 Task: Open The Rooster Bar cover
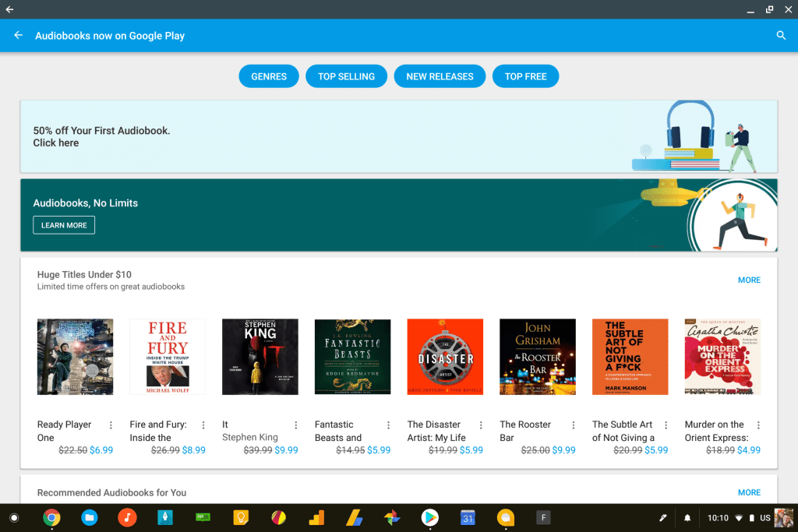pos(538,357)
